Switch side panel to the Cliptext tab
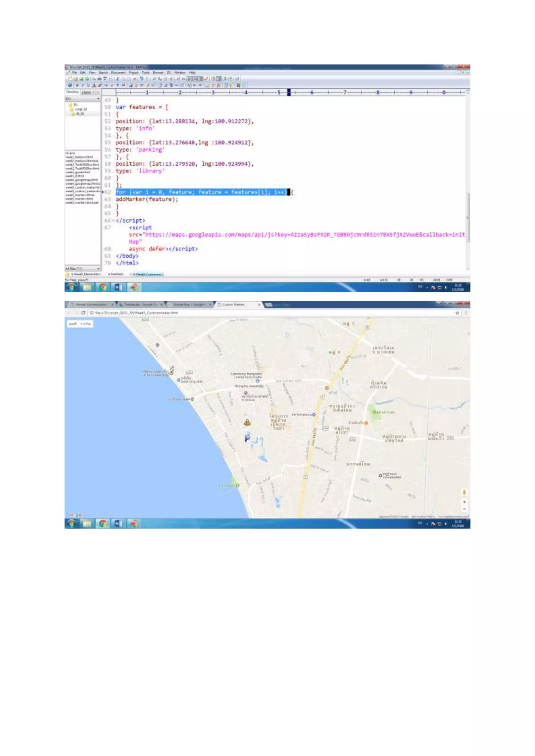Image resolution: width=535 pixels, height=756 pixels. point(86,92)
